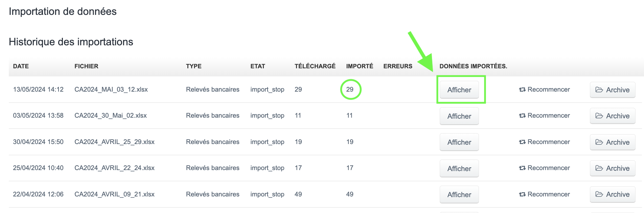Click folder icon for CA2024_AVRIL_09_21.xlsx archive

coord(599,194)
